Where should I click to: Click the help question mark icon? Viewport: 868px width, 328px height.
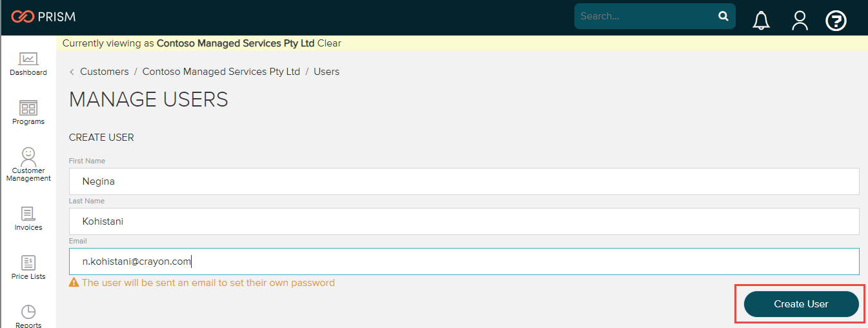[836, 21]
